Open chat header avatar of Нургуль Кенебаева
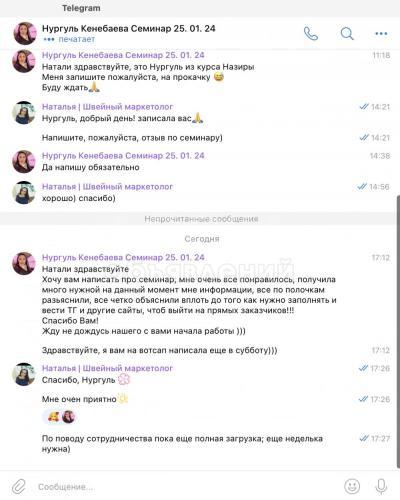Screen dimensions: 400x500 25,33
